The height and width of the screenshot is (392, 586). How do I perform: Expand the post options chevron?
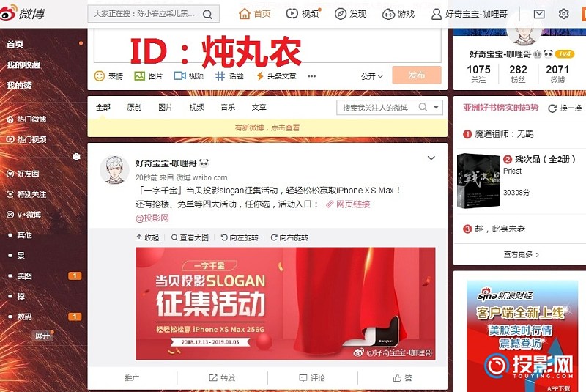[431, 158]
